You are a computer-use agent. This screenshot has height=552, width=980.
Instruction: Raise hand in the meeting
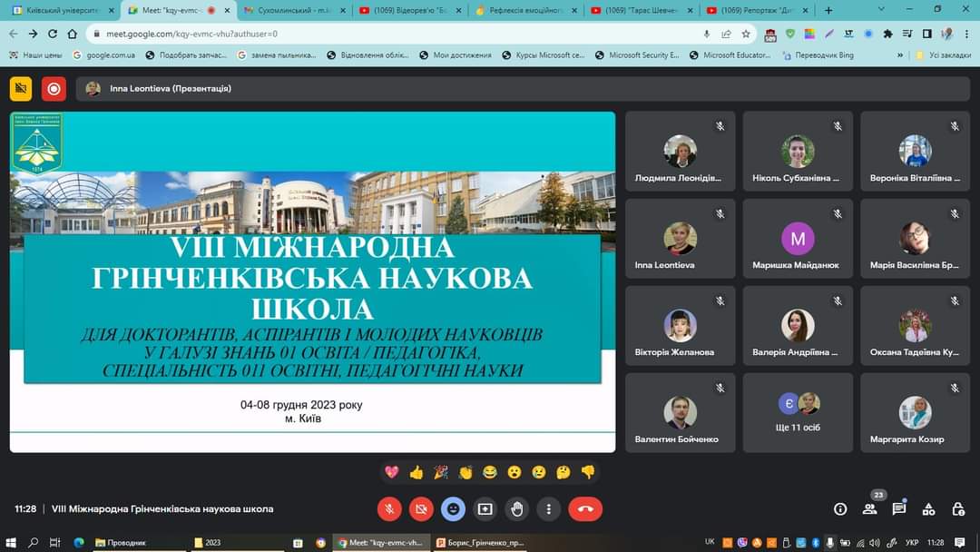click(517, 509)
